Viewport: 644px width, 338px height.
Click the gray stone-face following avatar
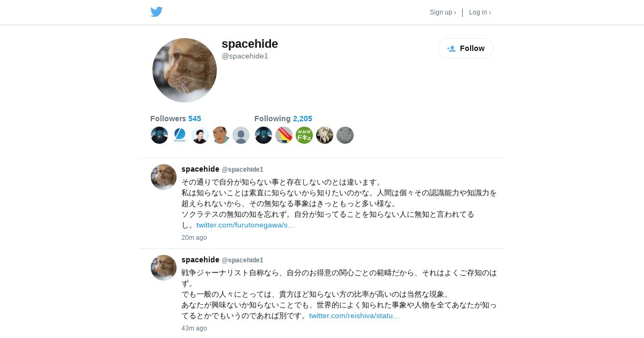(x=345, y=135)
